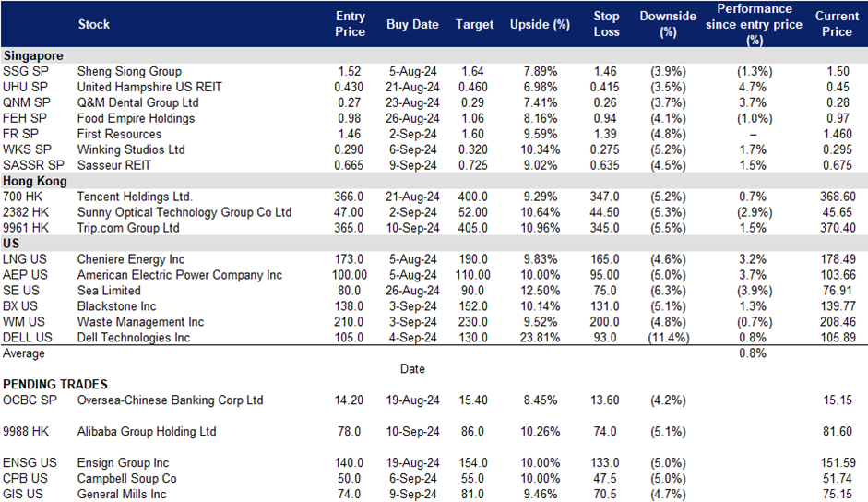Click Sasseur REIT buy date 9-Sep-24
The height and width of the screenshot is (502, 868).
(x=412, y=165)
